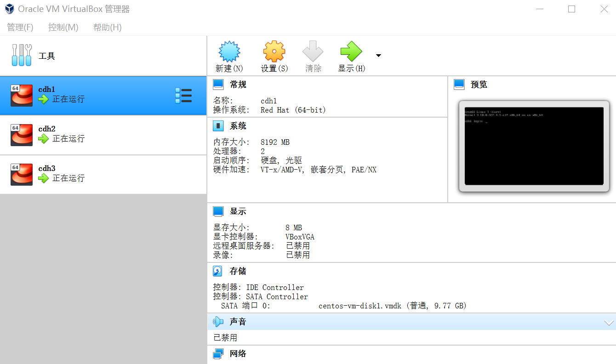Click the 显示 green arrow icon

click(x=351, y=51)
